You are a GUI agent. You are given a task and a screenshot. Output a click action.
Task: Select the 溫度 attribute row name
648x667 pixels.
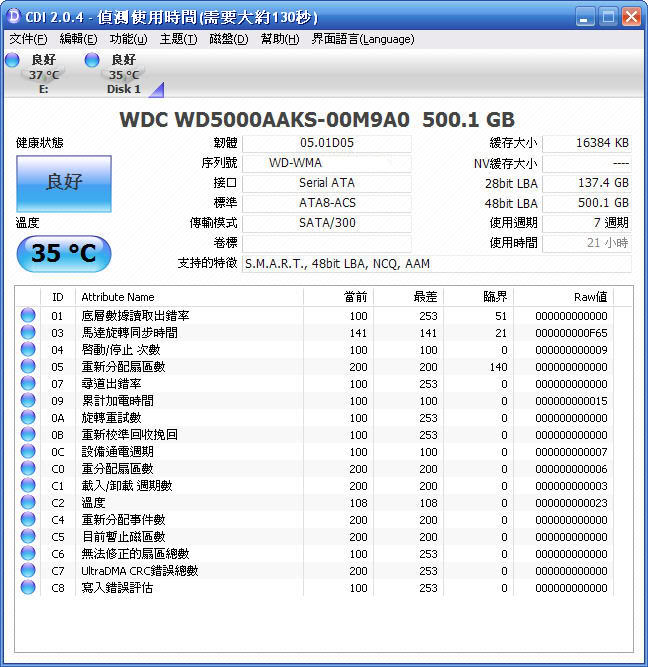tap(93, 503)
